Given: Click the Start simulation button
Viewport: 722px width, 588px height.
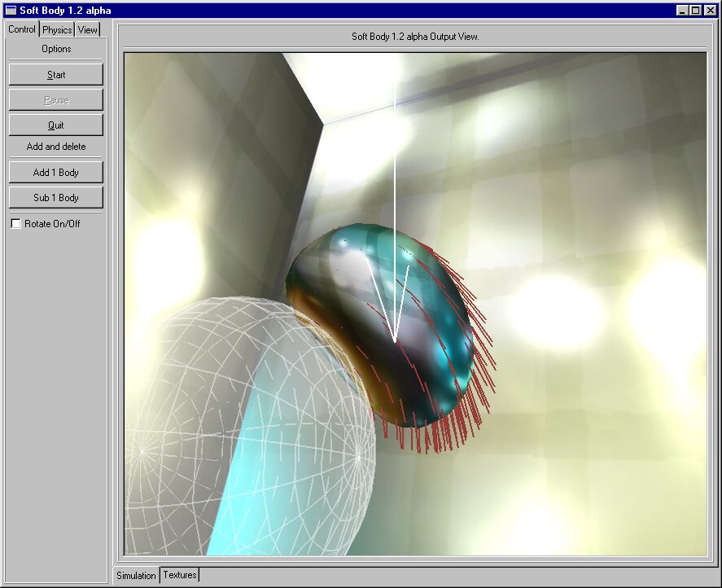Looking at the screenshot, I should [56, 75].
